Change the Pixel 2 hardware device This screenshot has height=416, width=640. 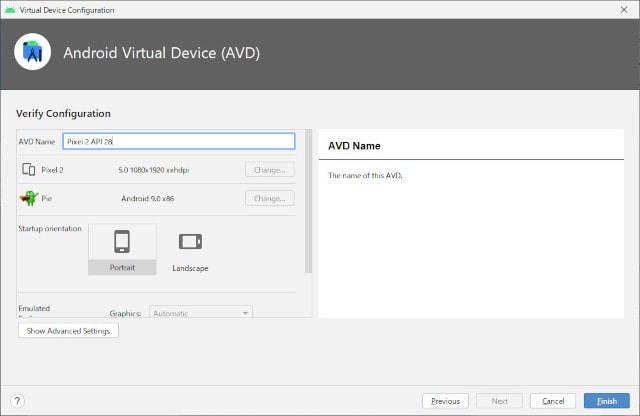coord(270,169)
